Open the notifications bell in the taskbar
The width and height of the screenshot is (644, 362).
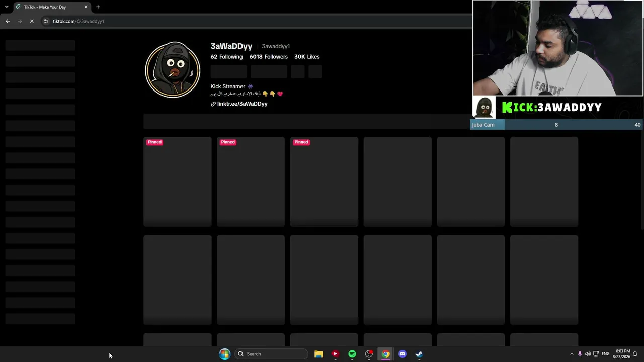tap(635, 354)
